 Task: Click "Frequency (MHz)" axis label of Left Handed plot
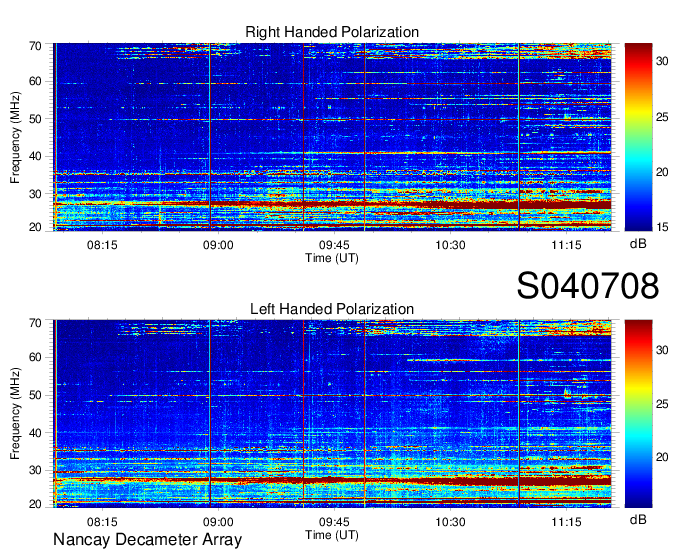(15, 414)
